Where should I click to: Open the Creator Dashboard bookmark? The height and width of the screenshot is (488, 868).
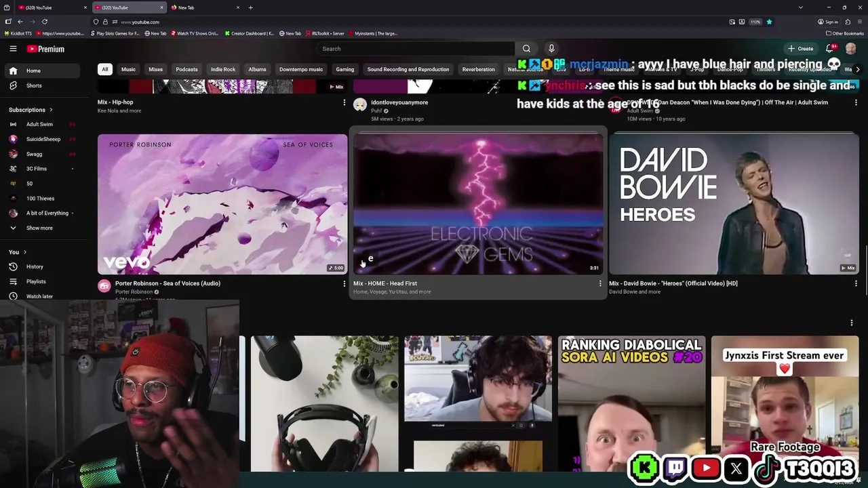pos(250,33)
